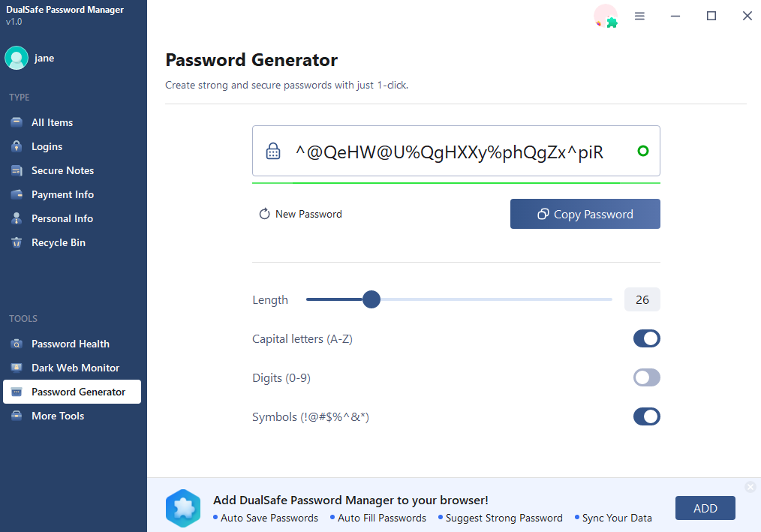Disable the Capital letters toggle

[646, 338]
